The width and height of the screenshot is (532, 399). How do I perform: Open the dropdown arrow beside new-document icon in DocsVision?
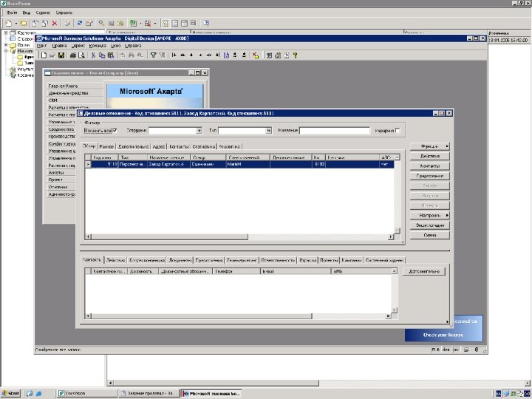[x=16, y=24]
